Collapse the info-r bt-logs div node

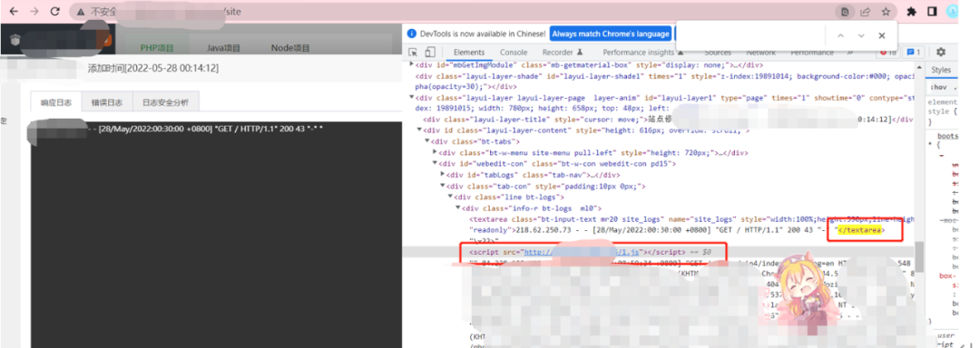tap(457, 208)
